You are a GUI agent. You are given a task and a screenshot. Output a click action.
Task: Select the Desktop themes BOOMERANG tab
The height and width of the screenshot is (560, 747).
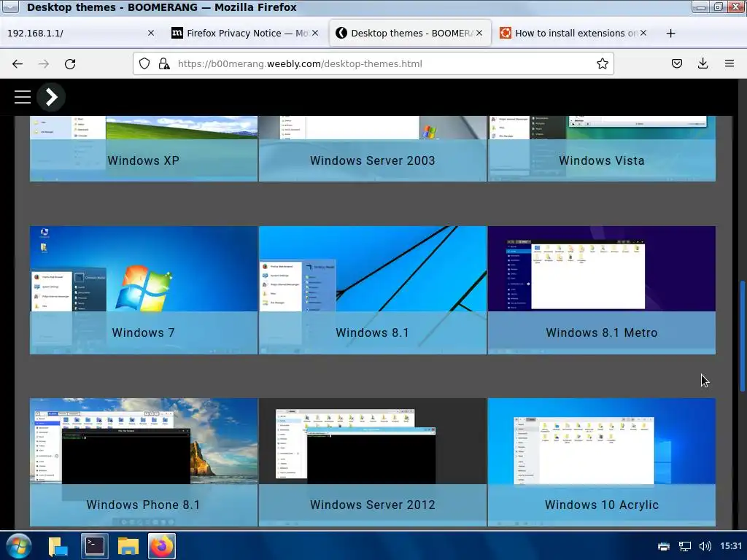coord(410,33)
